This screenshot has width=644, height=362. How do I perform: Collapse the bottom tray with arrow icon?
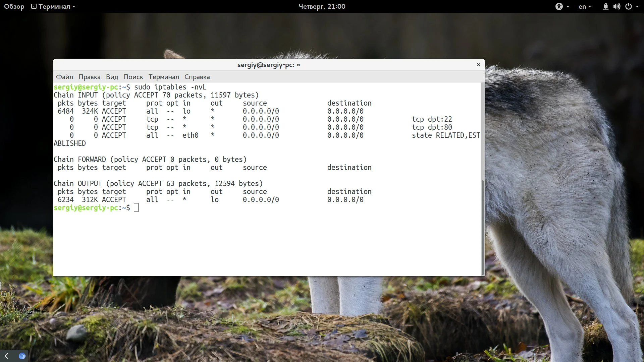[x=6, y=356]
